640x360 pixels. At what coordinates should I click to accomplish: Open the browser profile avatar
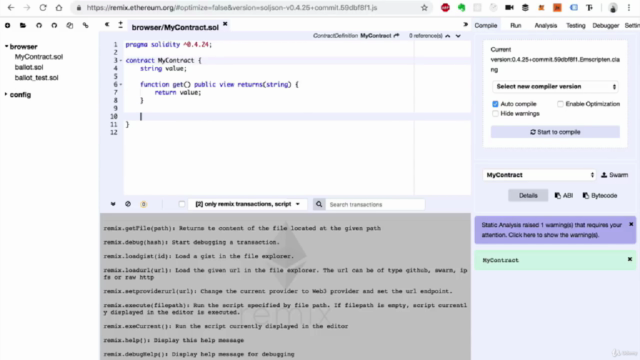613,8
